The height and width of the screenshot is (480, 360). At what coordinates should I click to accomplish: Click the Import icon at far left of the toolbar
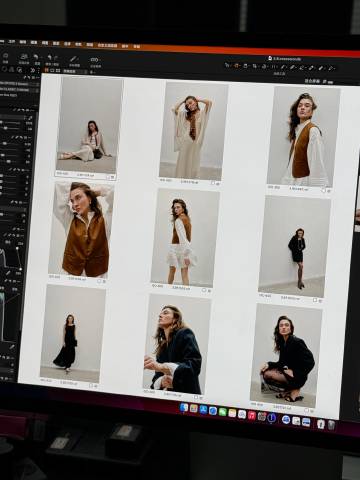tap(5, 56)
